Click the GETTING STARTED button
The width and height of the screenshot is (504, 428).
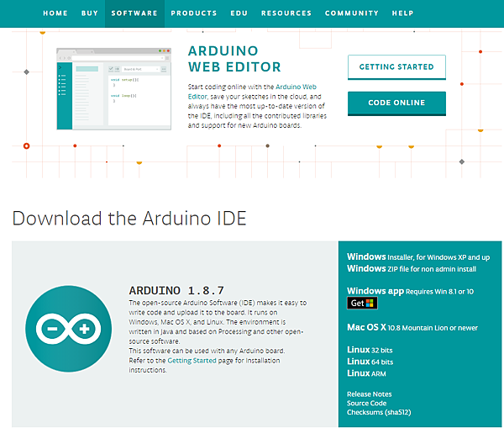click(x=396, y=67)
